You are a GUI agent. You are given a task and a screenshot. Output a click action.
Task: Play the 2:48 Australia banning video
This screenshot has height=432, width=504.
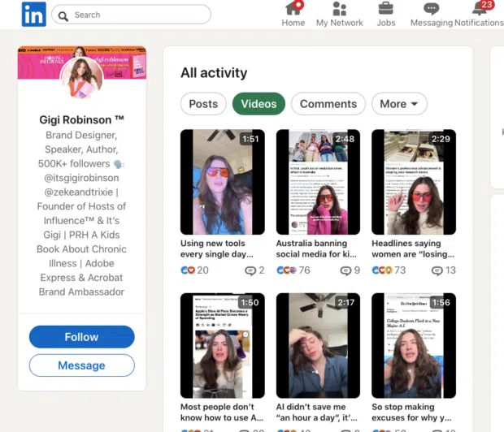pos(318,182)
